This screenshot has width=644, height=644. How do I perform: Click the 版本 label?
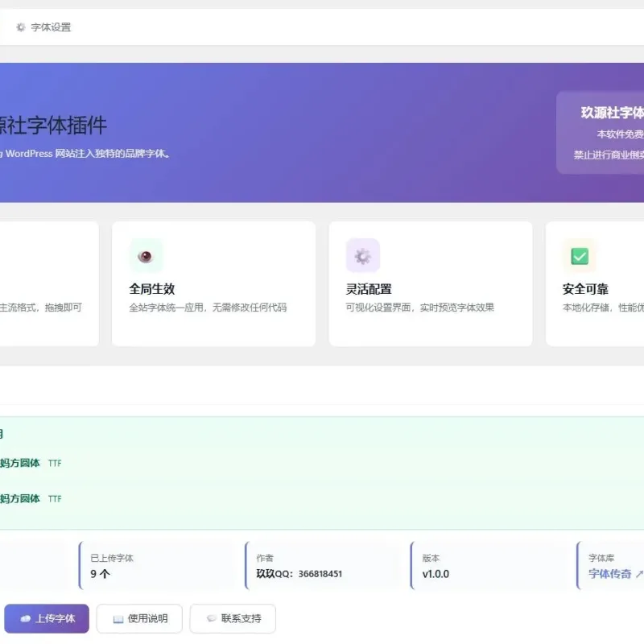[x=431, y=558]
